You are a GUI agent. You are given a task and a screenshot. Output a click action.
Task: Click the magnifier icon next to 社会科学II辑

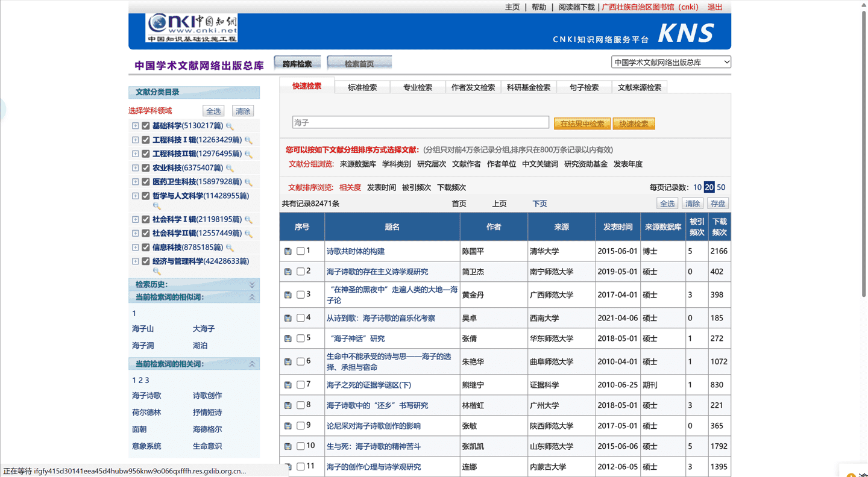[248, 234]
